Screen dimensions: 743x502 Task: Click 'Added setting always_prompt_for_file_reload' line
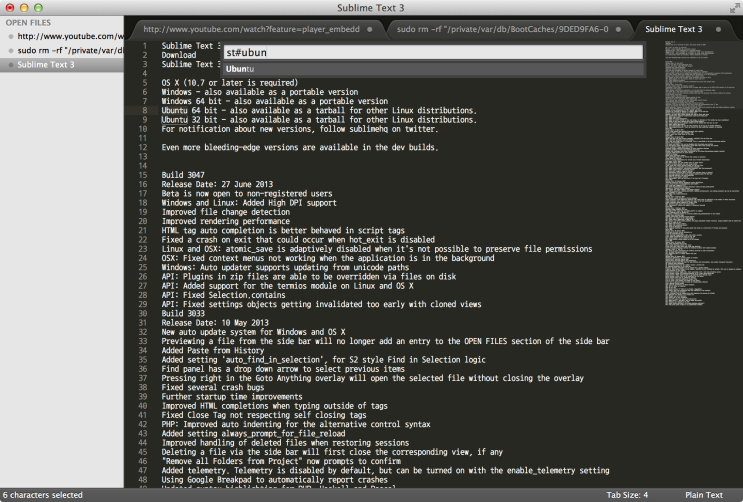253,434
